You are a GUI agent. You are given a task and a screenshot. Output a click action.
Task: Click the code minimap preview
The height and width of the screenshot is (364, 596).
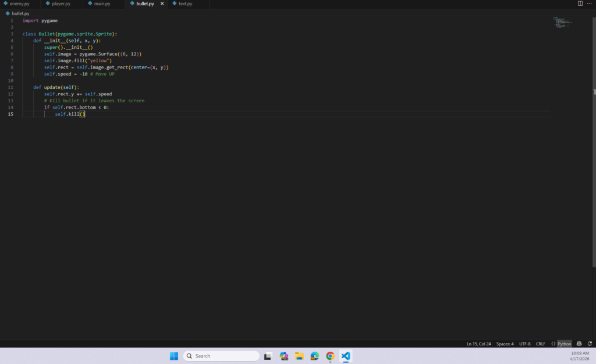pyautogui.click(x=562, y=22)
